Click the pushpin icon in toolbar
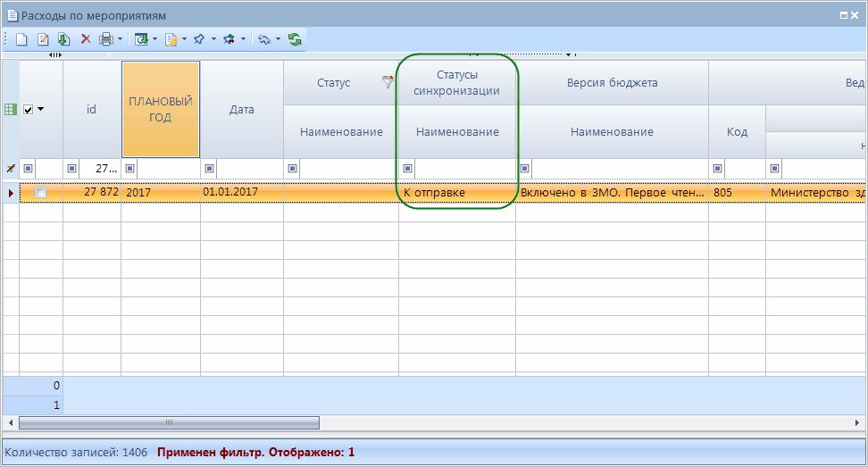Viewport: 868px width, 467px height. (x=199, y=39)
